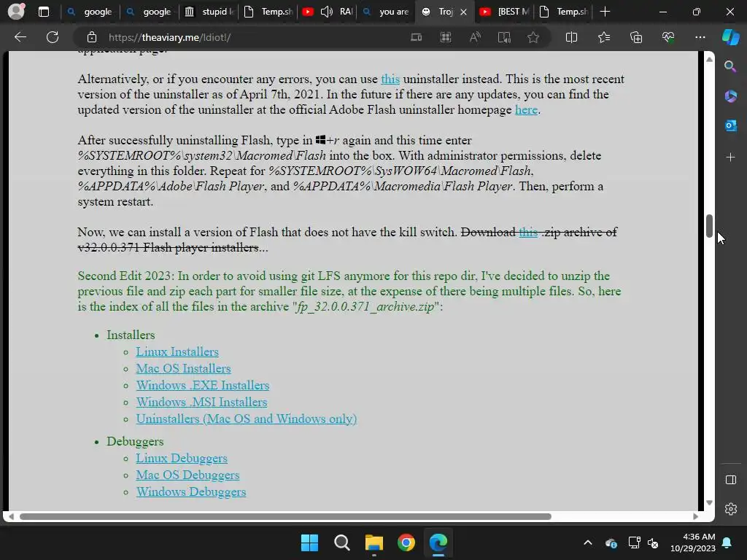Mute the RAI tab using speaker icon

(x=327, y=12)
